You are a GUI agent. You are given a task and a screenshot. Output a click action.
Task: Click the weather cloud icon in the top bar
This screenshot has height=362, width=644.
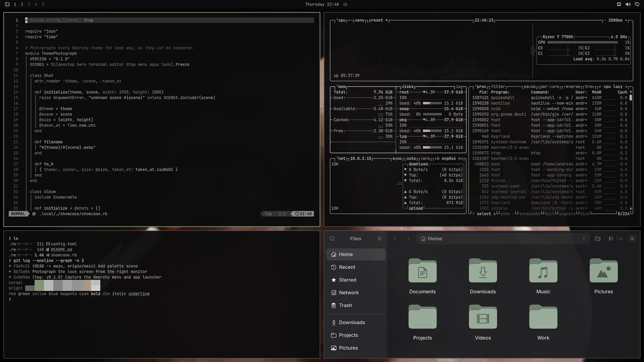[x=345, y=4]
